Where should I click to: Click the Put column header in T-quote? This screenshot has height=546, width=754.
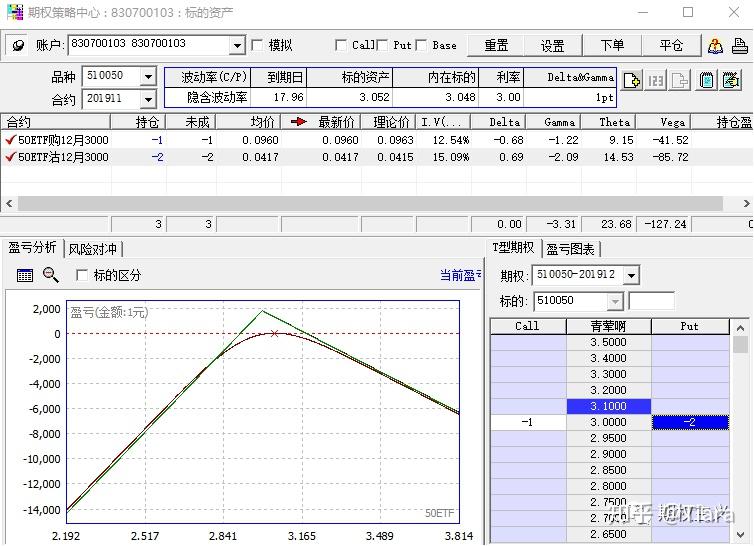(690, 326)
